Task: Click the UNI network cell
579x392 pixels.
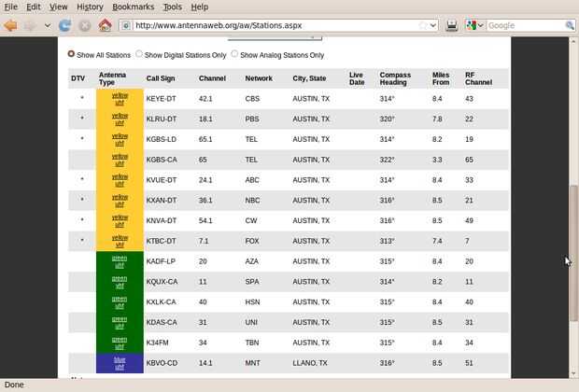Action: (x=251, y=322)
